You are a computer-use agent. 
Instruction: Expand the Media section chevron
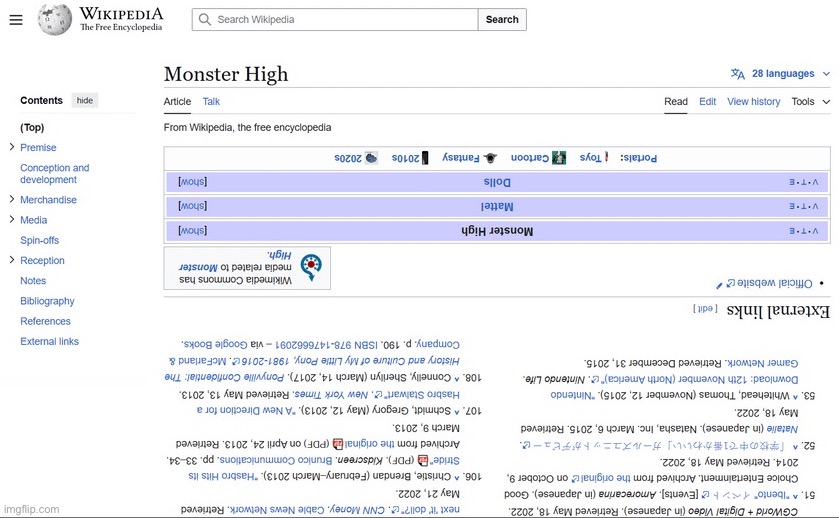[12, 219]
